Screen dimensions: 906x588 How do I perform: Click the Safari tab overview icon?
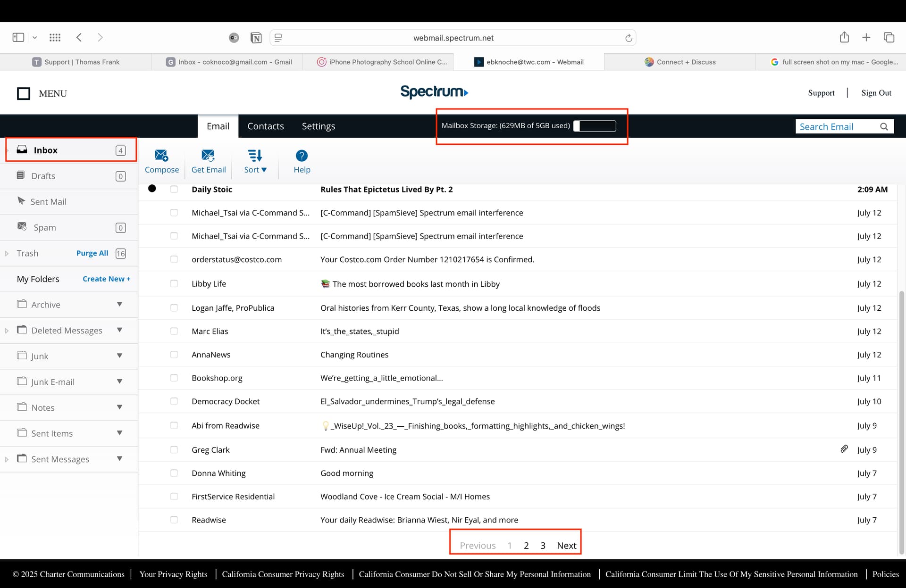coord(889,37)
